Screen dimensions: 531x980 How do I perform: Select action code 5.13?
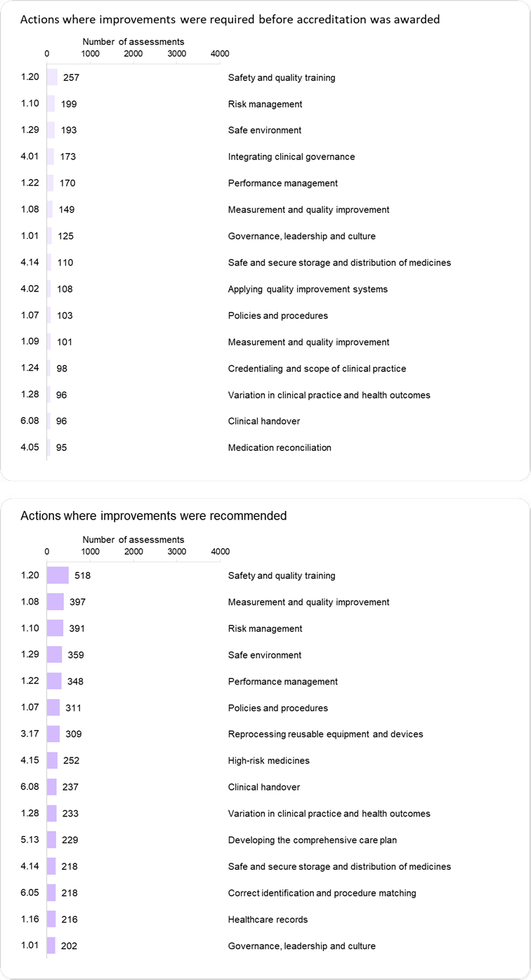tap(30, 840)
